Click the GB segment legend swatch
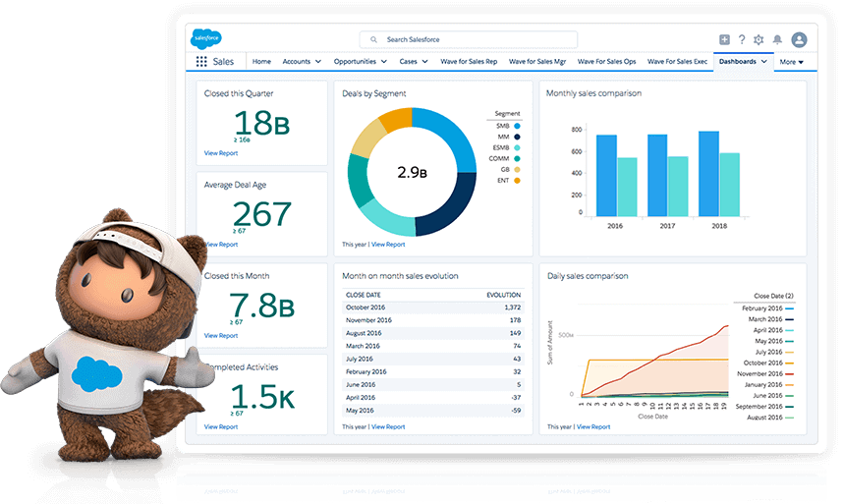The image size is (843, 504). [517, 170]
